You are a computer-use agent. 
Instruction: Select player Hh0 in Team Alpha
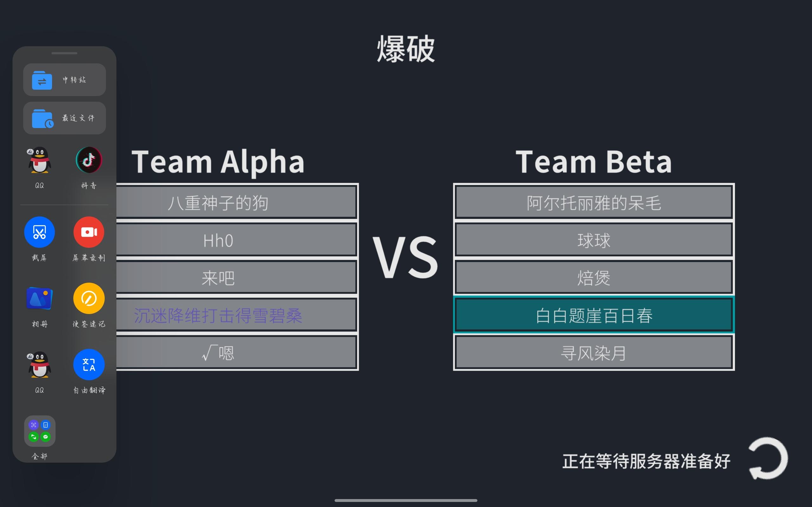tap(237, 240)
